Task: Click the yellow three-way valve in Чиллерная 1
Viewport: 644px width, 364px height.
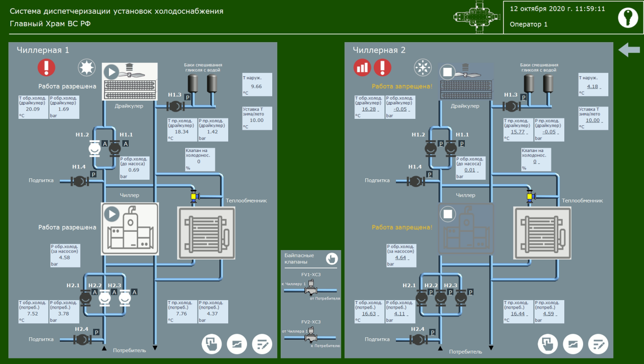Action: pos(194,197)
